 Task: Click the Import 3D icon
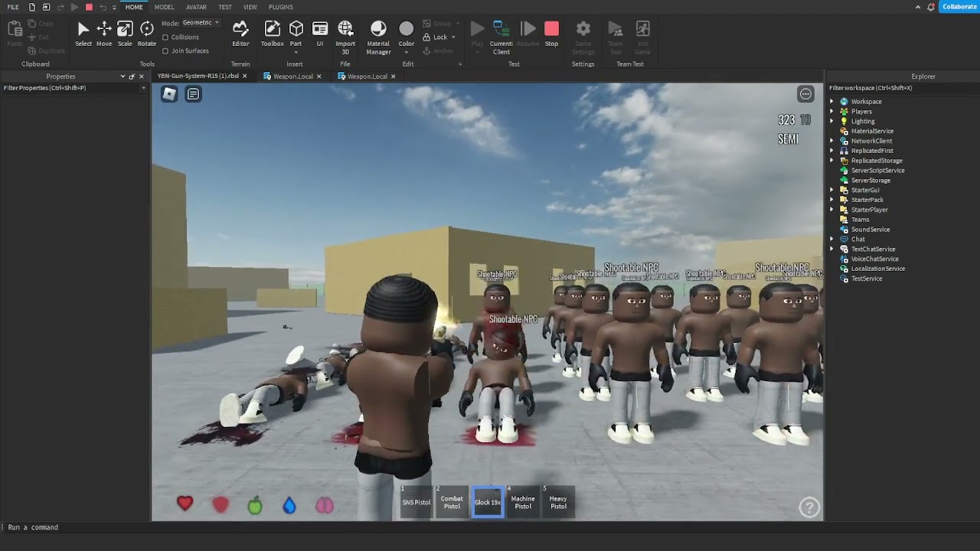[x=345, y=29]
